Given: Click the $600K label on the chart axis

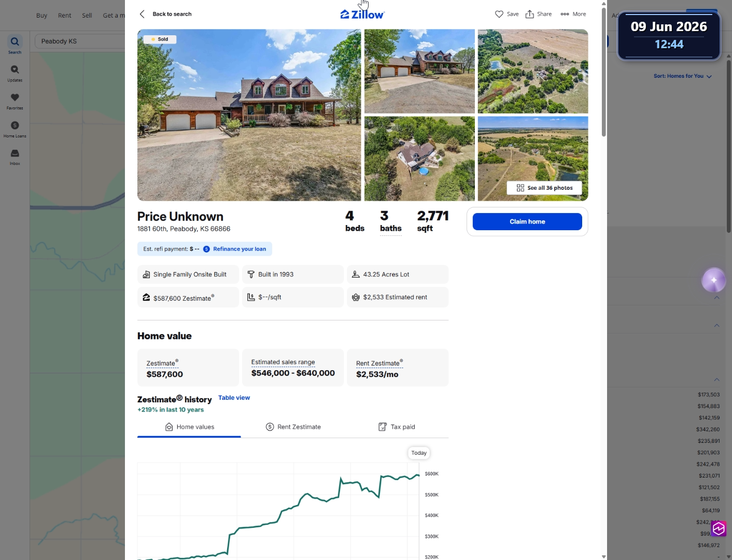Looking at the screenshot, I should [x=432, y=473].
